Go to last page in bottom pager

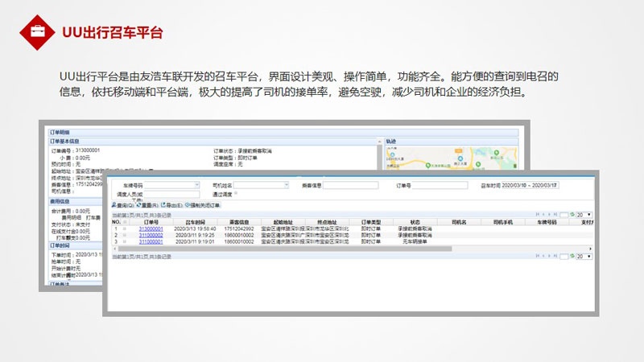[x=555, y=256]
